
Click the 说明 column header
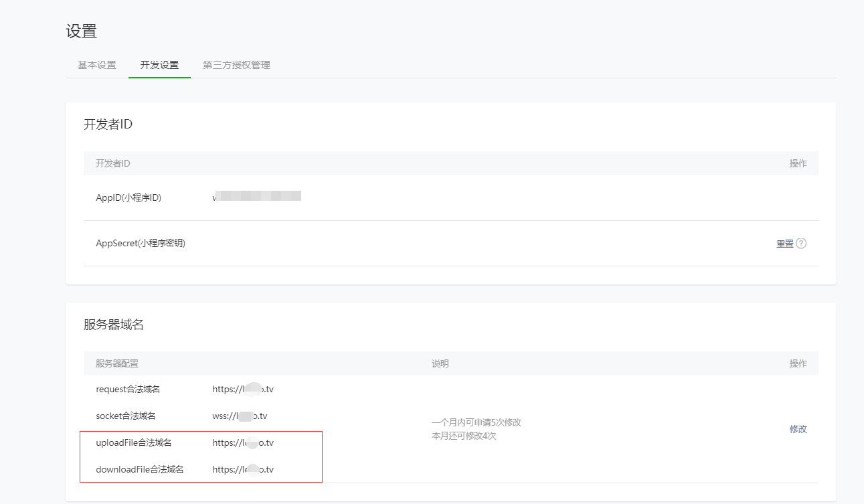(x=440, y=363)
